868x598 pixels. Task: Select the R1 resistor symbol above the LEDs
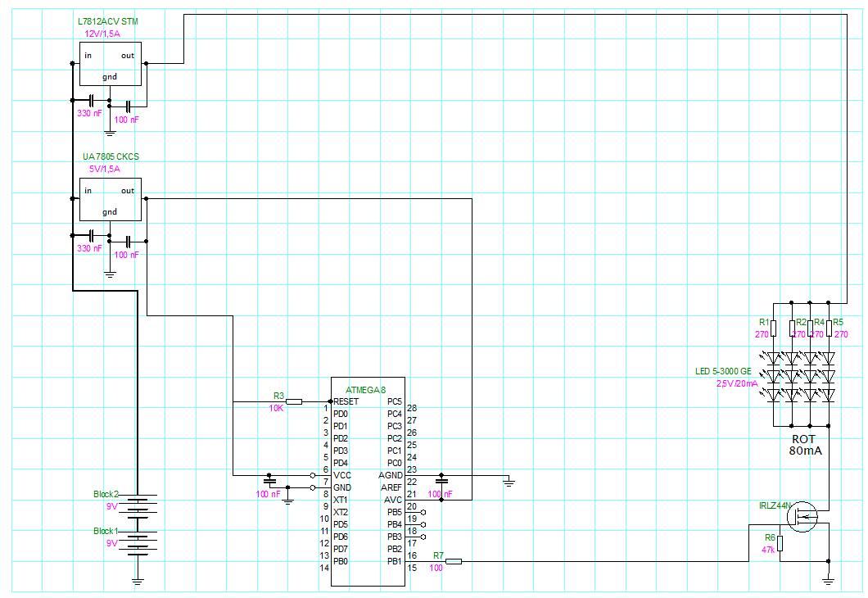pyautogui.click(x=774, y=328)
